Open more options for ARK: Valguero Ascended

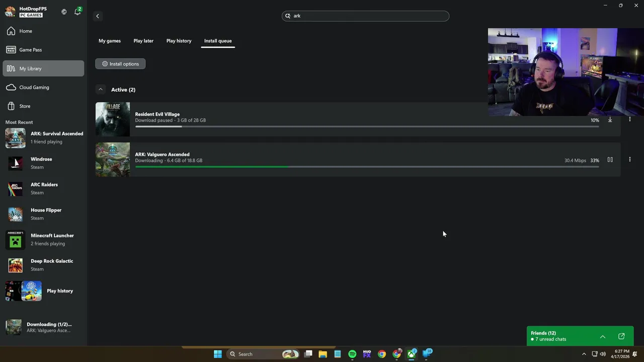pos(629,159)
